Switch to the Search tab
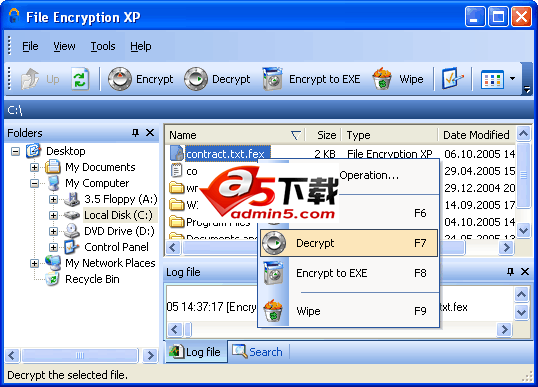This screenshot has width=538, height=387. pyautogui.click(x=257, y=352)
